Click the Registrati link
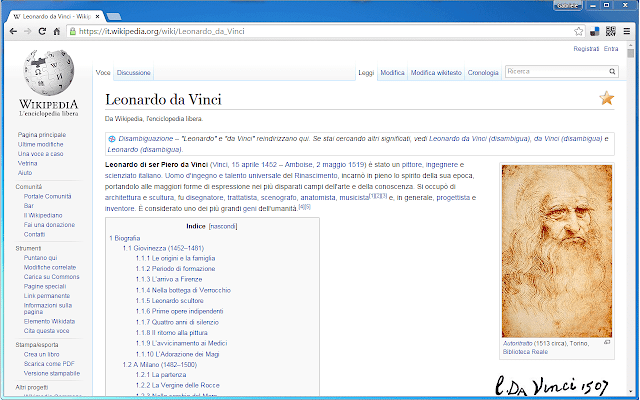640x400 pixels. [x=586, y=49]
